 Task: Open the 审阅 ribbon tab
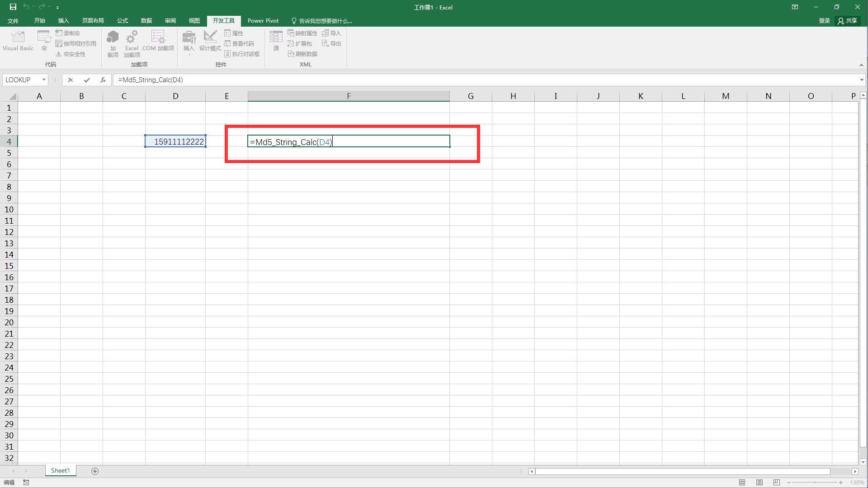[170, 20]
